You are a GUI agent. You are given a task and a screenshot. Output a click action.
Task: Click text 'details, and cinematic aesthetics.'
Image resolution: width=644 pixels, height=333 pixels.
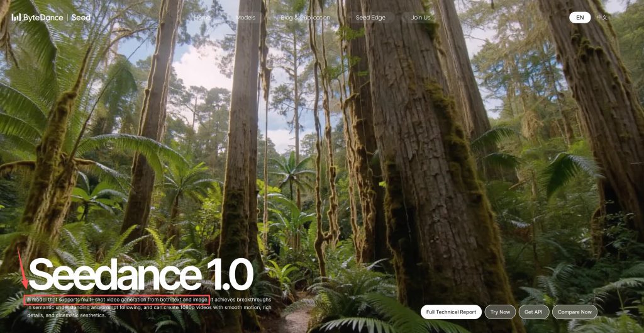click(67, 315)
